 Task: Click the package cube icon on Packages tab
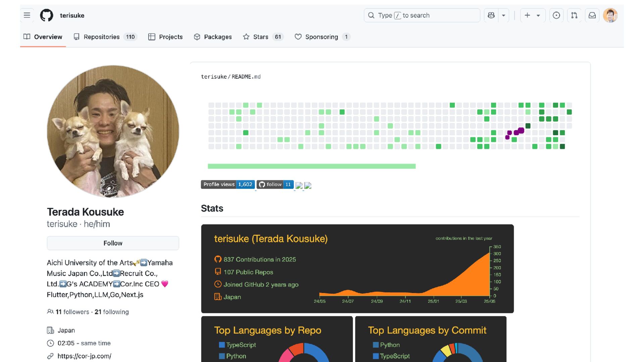(197, 37)
